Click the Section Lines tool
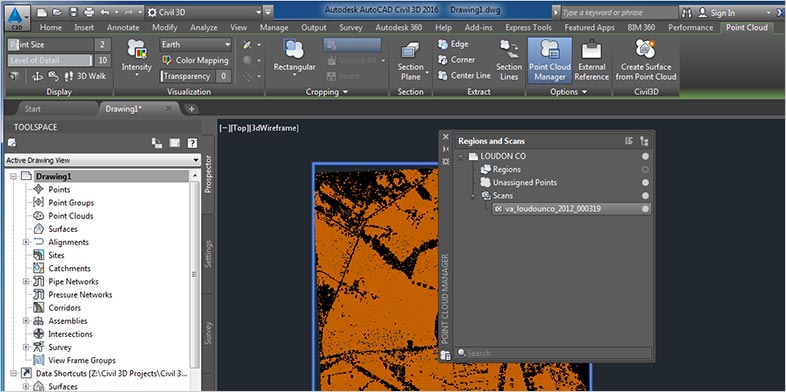The image size is (786, 392). point(508,61)
